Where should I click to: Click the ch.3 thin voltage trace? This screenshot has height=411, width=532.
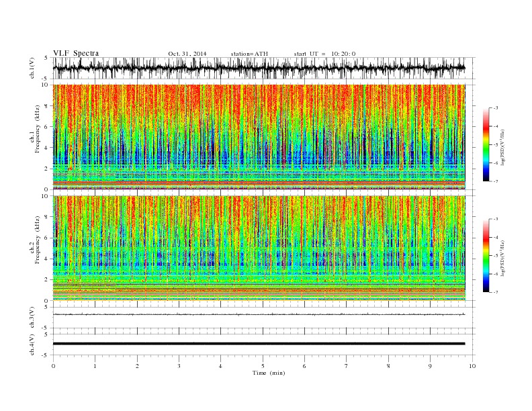[x=259, y=314]
